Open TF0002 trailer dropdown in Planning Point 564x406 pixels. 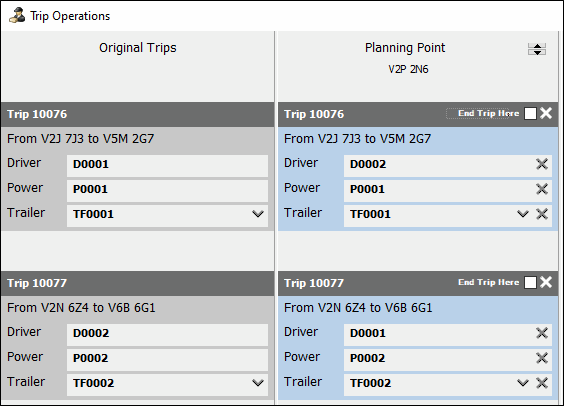[x=523, y=383]
